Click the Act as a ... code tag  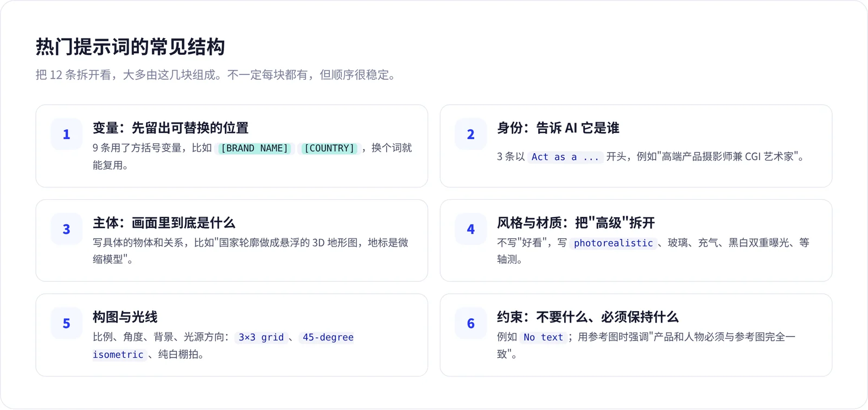565,157
